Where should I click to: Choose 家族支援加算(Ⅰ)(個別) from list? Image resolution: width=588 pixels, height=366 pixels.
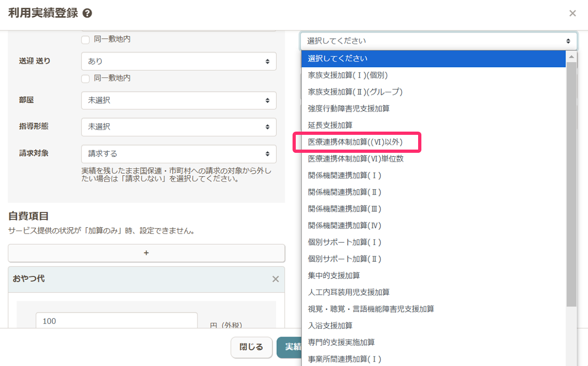click(348, 75)
